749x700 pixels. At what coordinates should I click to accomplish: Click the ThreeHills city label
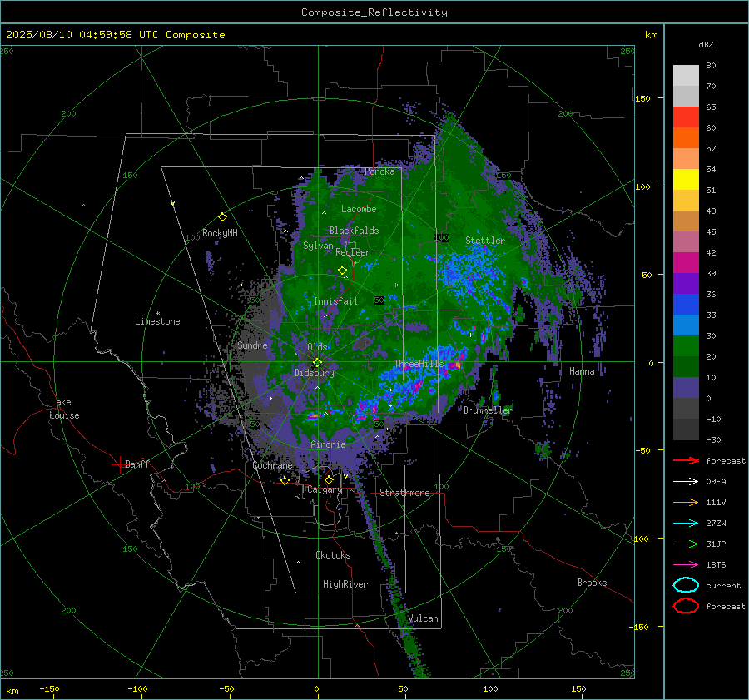point(419,364)
